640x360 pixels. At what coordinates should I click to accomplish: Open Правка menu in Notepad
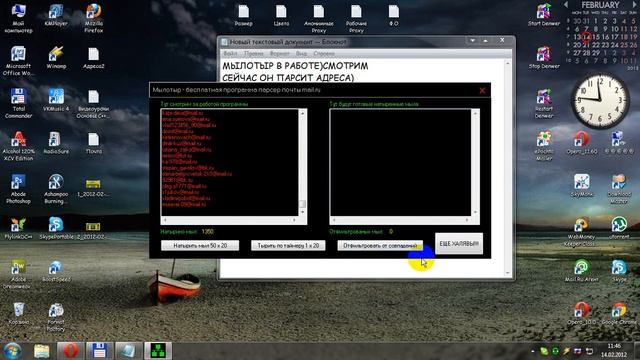[x=253, y=53]
